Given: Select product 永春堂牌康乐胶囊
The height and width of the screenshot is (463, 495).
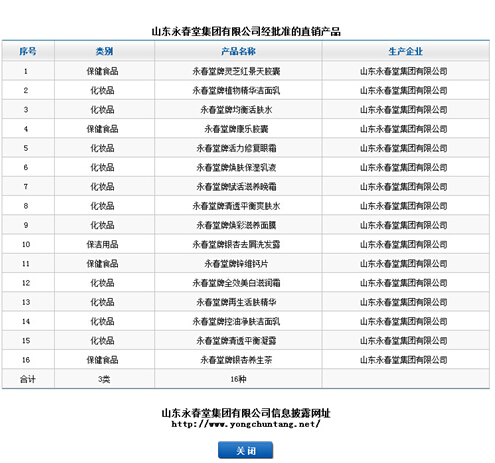Looking at the screenshot, I should 236,129.
